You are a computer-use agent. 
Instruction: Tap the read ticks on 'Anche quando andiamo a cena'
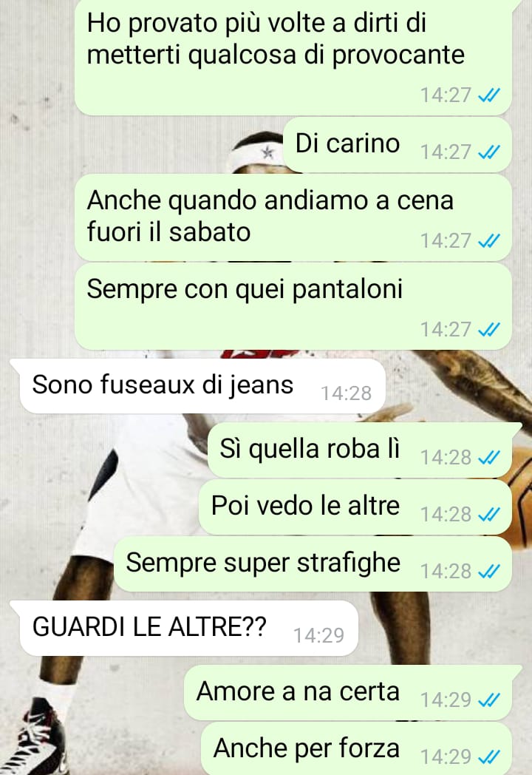point(489,240)
